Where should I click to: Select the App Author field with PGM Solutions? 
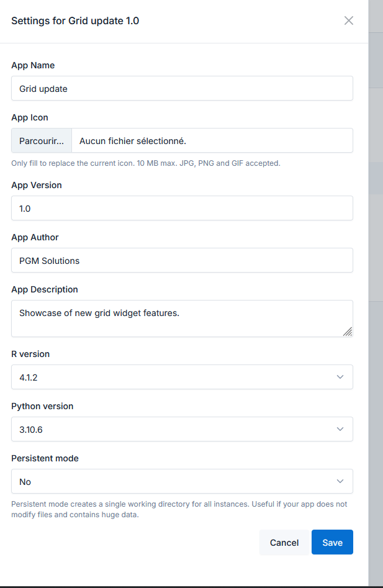pyautogui.click(x=182, y=261)
